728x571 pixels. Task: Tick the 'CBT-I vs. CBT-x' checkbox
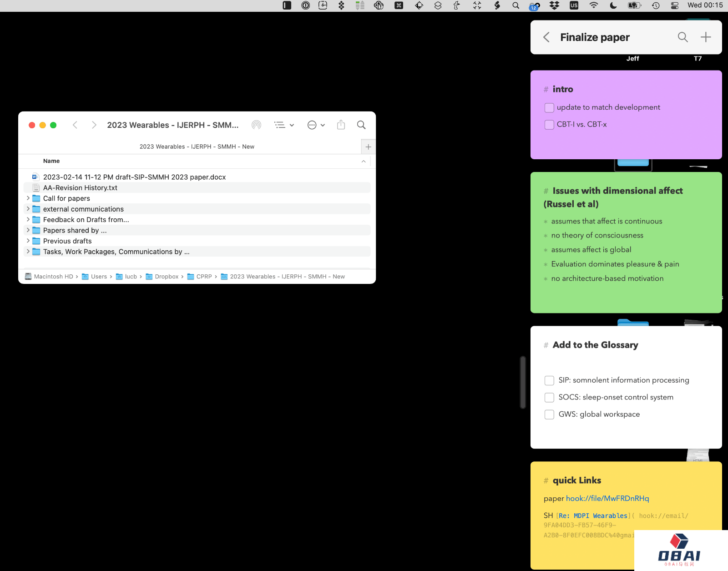coord(549,125)
